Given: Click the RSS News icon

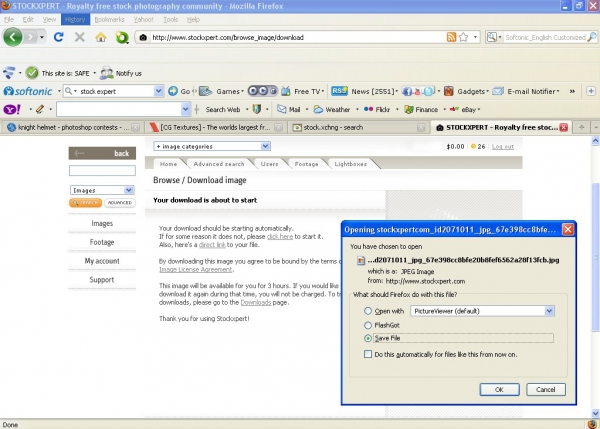Looking at the screenshot, I should click(x=339, y=91).
